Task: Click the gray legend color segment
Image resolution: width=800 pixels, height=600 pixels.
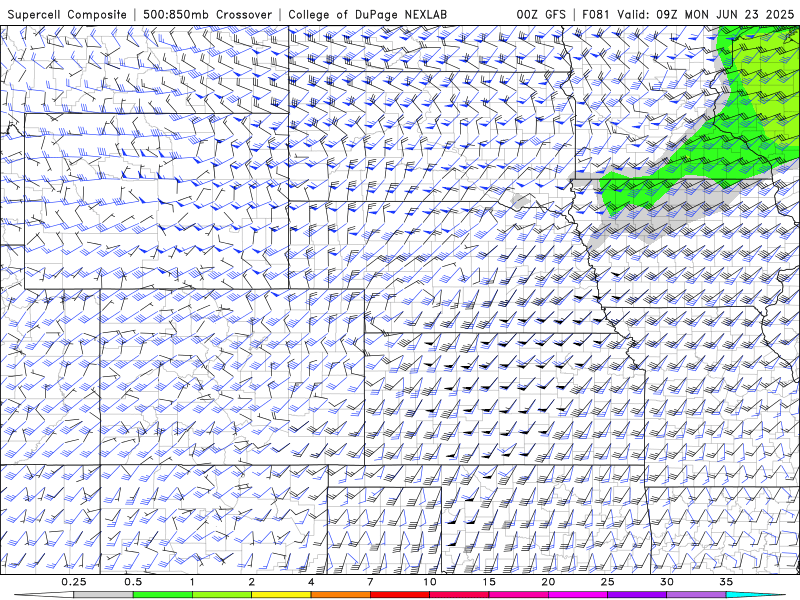Action: [104, 595]
